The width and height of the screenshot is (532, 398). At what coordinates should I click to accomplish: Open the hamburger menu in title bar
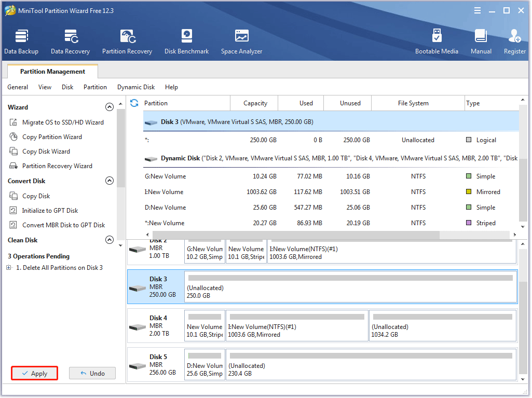point(477,10)
